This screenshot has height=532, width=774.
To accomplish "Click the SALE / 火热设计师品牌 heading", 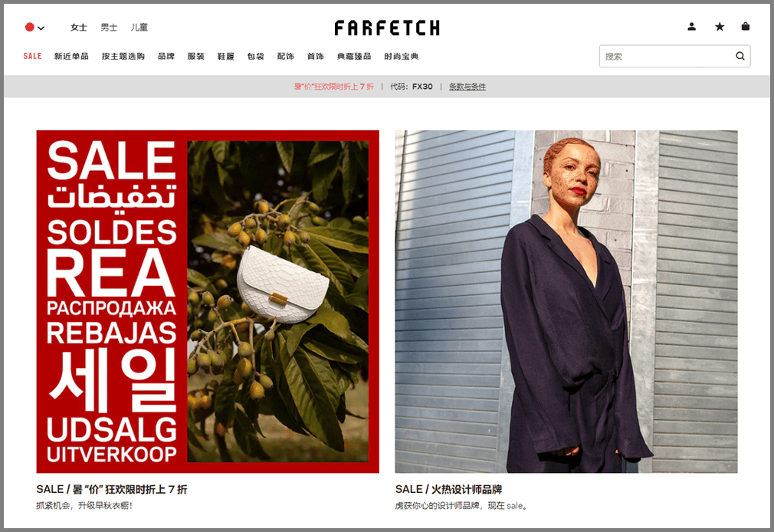I will pyautogui.click(x=449, y=490).
